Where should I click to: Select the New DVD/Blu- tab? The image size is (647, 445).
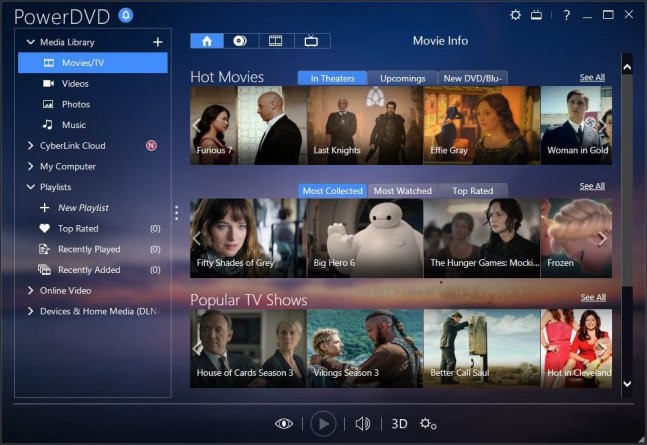tap(473, 78)
